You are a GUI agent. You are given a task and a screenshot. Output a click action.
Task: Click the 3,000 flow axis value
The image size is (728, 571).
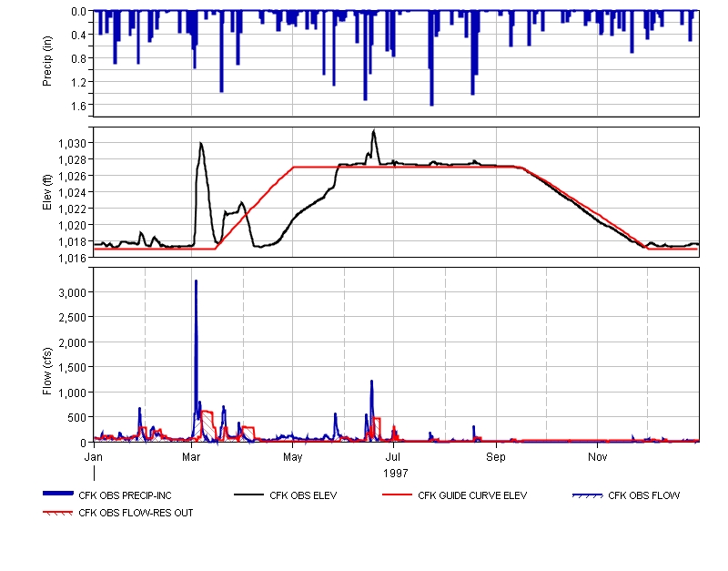point(73,292)
